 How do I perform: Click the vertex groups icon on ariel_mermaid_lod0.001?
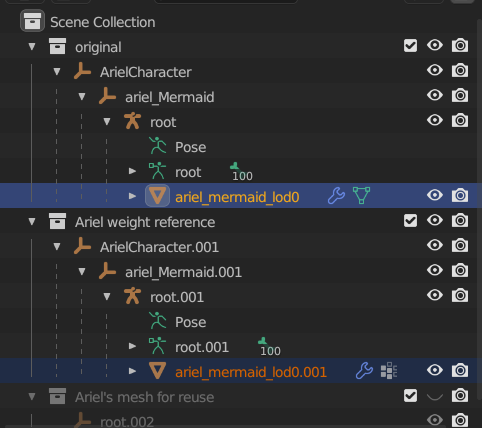pos(389,371)
